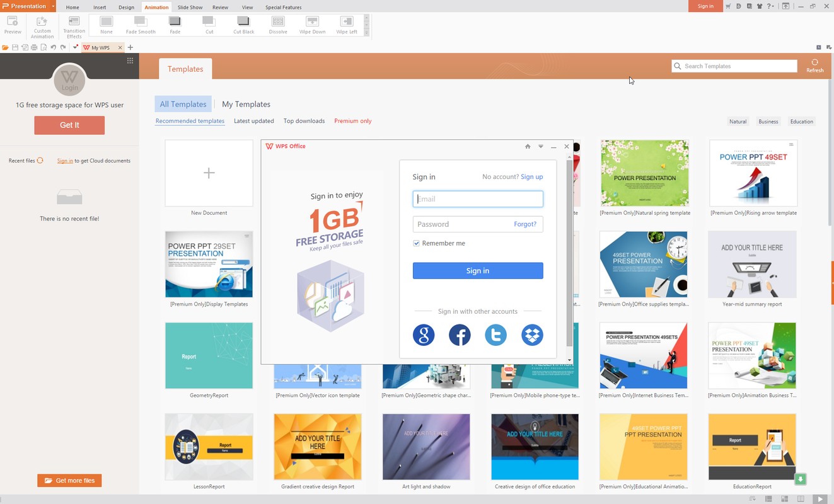Image resolution: width=834 pixels, height=504 pixels.
Task: Click the Get It storage button
Action: point(69,125)
